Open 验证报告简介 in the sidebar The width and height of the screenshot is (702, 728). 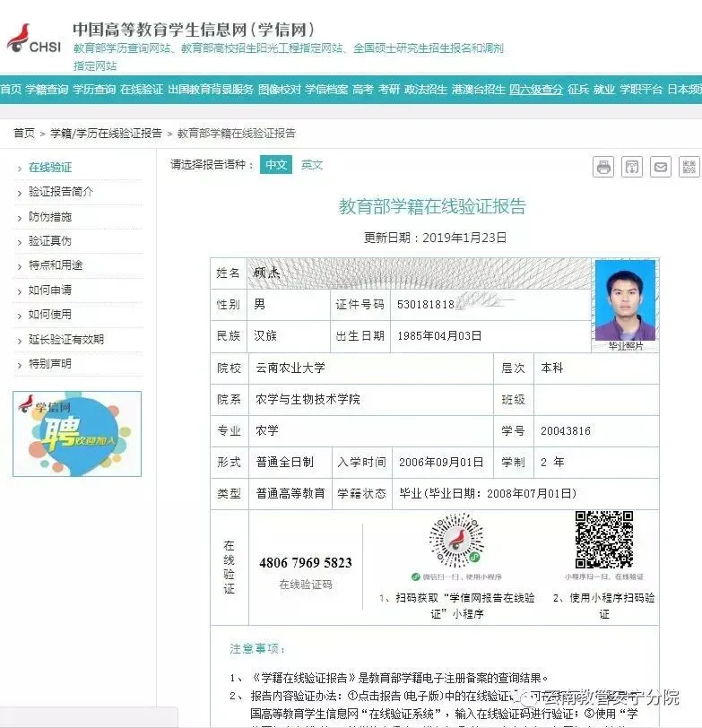pos(61,192)
